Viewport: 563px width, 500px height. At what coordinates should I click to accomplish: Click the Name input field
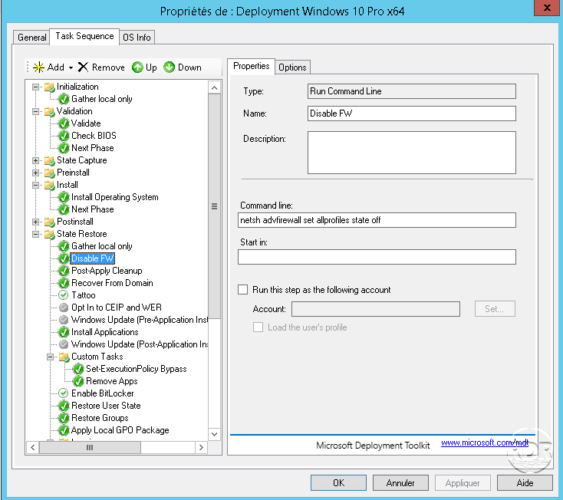(x=411, y=113)
